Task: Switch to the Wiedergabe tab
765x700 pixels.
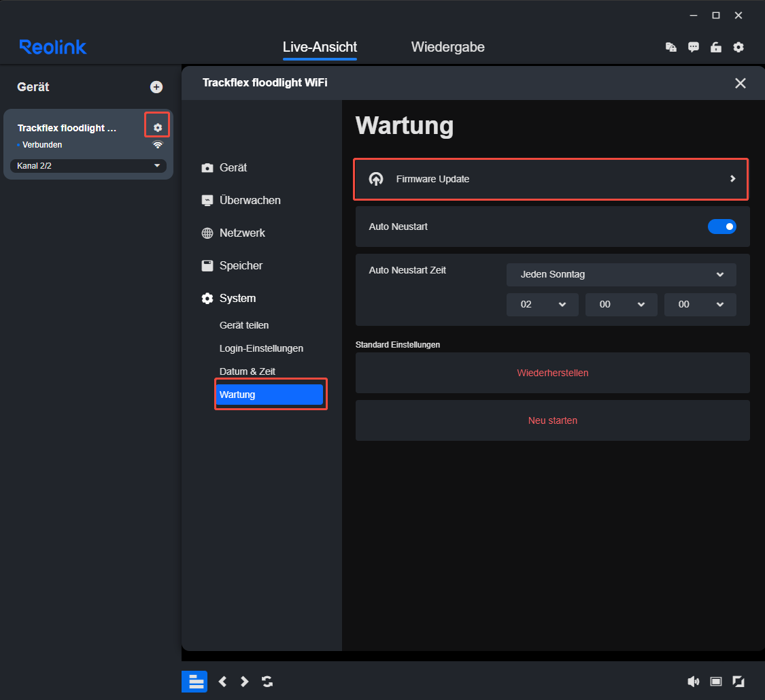Action: pyautogui.click(x=447, y=48)
